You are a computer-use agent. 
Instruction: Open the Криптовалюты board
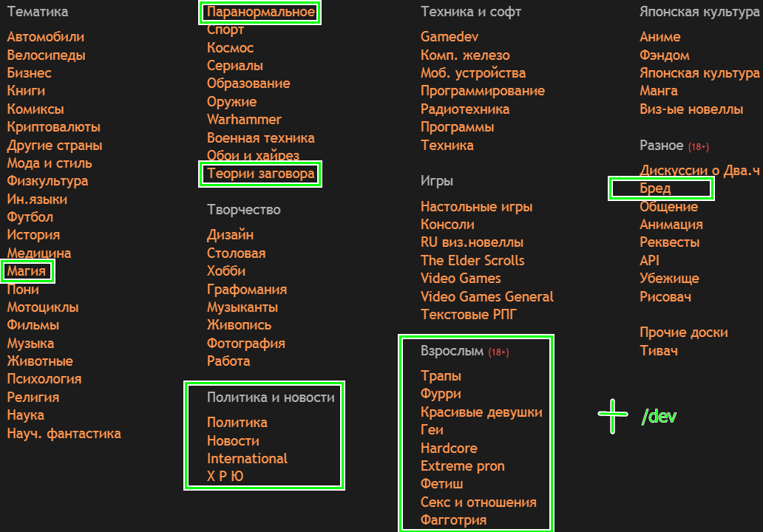pyautogui.click(x=53, y=127)
